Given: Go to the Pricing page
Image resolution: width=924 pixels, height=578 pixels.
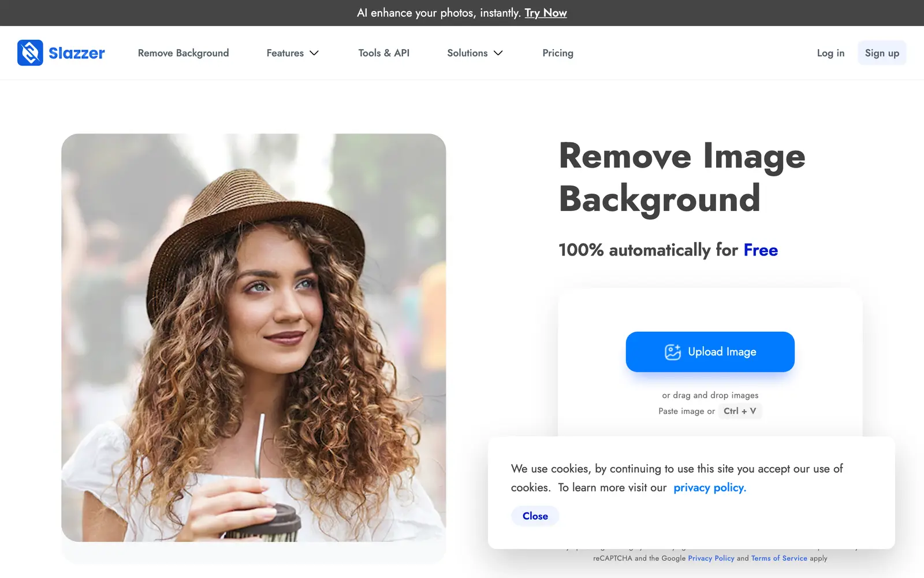Looking at the screenshot, I should 557,53.
